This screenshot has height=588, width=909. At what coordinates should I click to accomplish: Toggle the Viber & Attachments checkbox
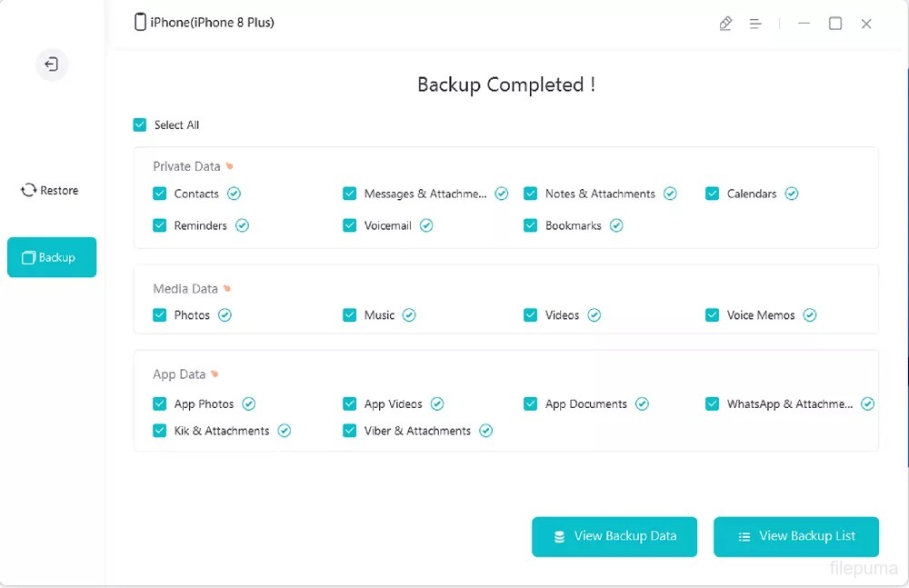pos(349,431)
